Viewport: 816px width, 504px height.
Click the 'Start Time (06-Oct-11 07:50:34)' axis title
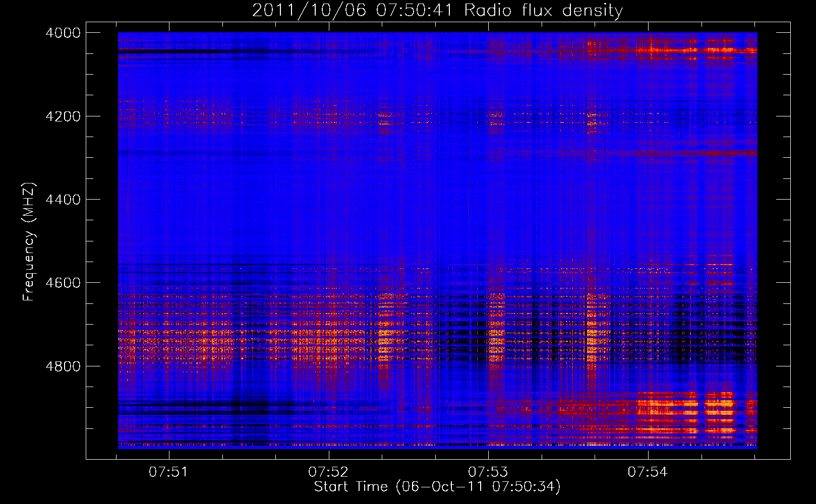tap(437, 487)
